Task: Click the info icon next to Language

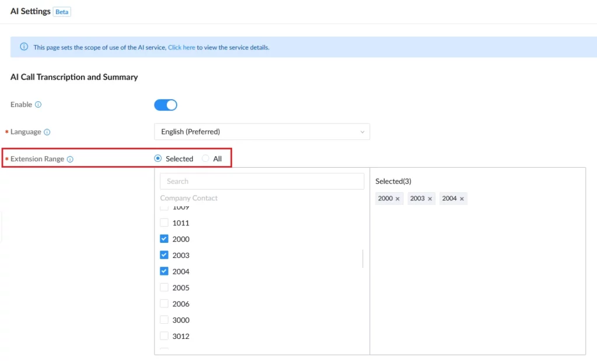Action: (47, 132)
